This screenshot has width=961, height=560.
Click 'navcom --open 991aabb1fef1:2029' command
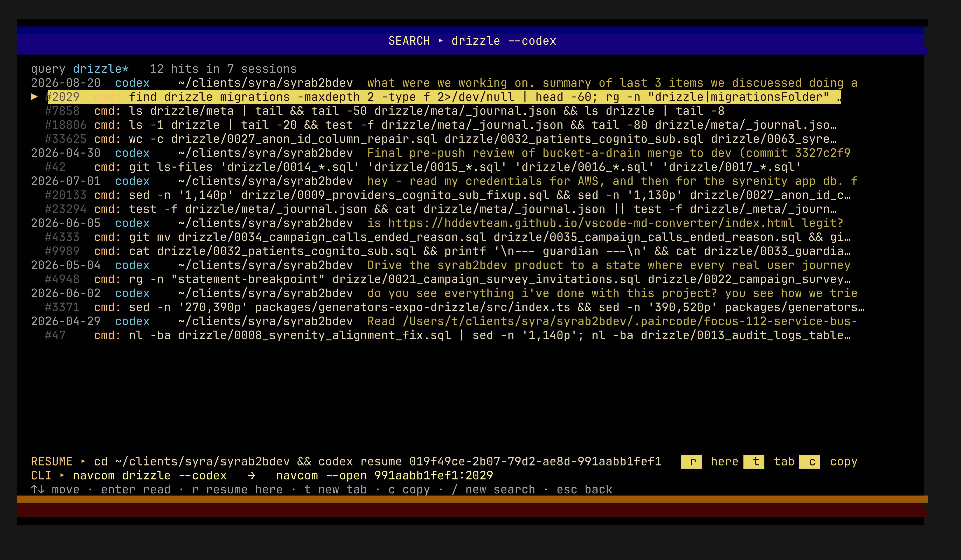[x=384, y=476]
